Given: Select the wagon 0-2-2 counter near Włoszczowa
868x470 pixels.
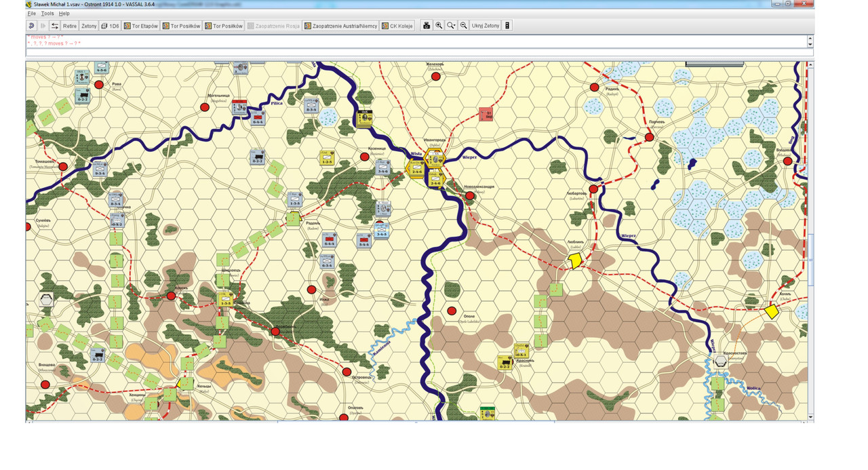Looking at the screenshot, I should [x=99, y=354].
